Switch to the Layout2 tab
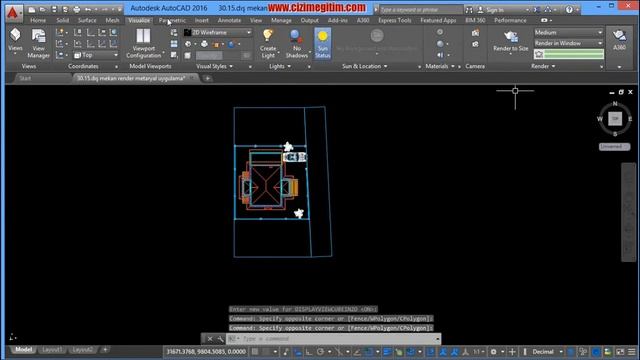Viewport: 640px width, 360px height. (82, 350)
